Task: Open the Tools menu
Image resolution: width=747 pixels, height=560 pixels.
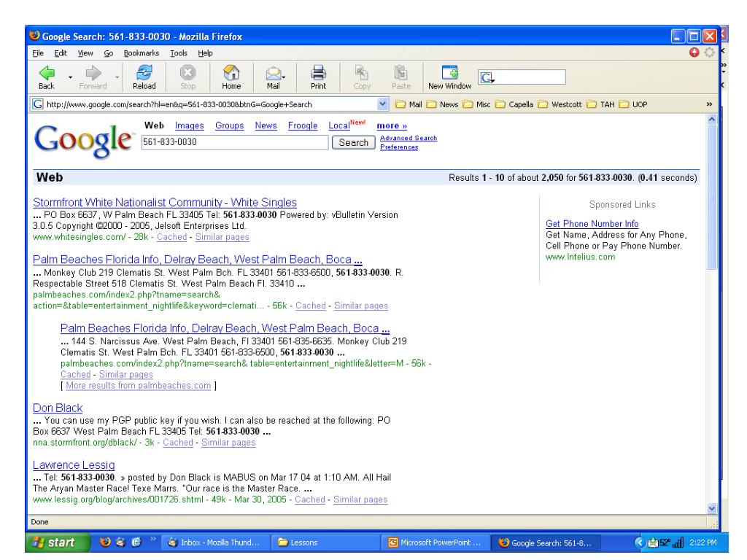Action: (x=179, y=52)
